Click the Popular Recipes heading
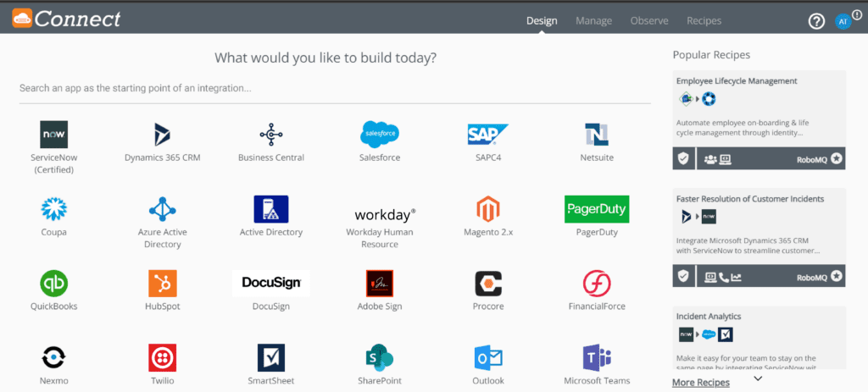 712,55
